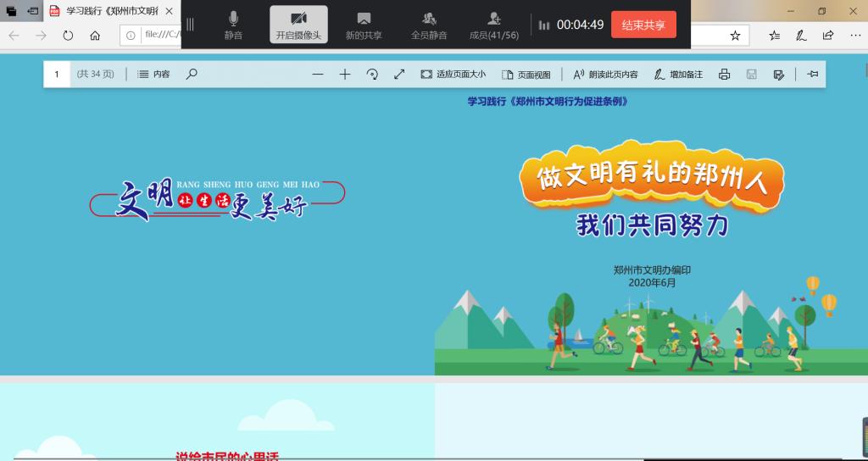Enter full screen via the expand arrows icon
This screenshot has height=461, width=868.
[399, 75]
